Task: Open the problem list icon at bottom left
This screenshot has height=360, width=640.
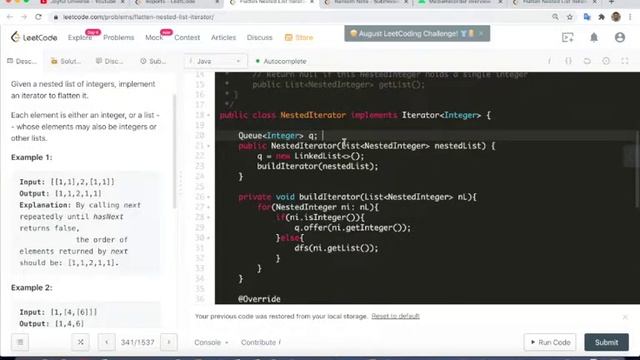Action: pyautogui.click(x=20, y=342)
